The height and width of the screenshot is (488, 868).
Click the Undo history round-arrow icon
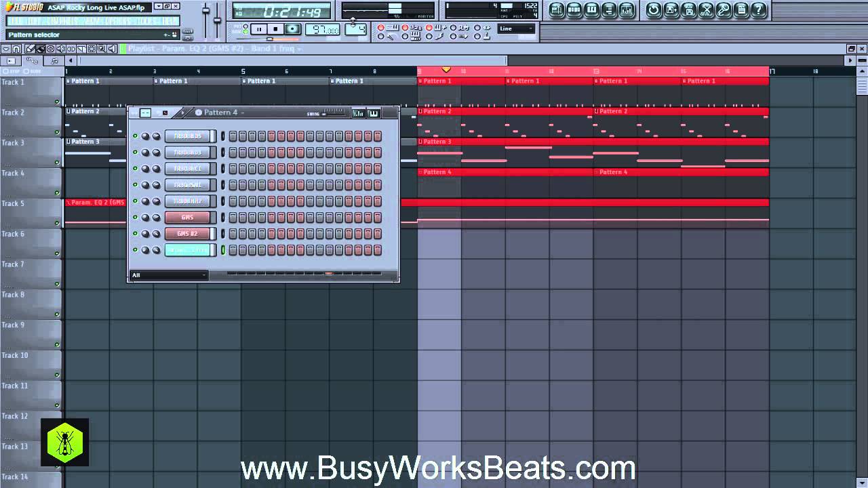tap(653, 10)
